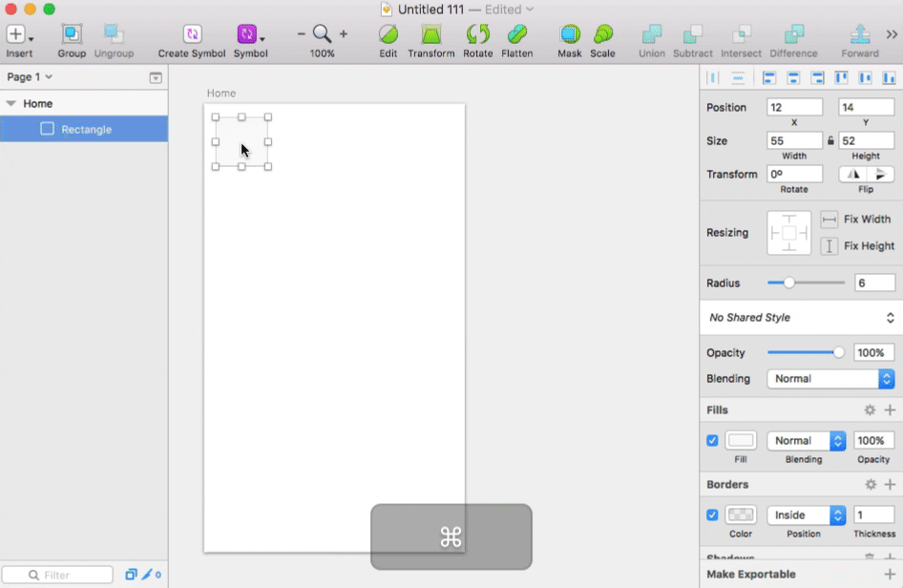903x588 pixels.
Task: Open the Fill color swatch
Action: tap(741, 441)
